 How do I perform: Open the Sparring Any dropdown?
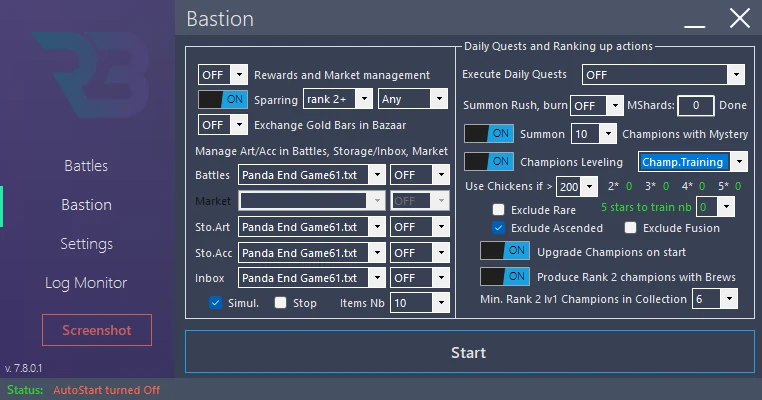point(413,99)
